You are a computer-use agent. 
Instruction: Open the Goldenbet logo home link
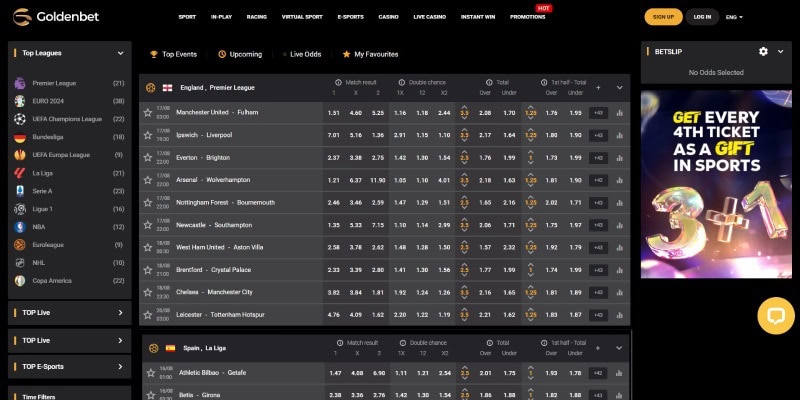pos(56,17)
